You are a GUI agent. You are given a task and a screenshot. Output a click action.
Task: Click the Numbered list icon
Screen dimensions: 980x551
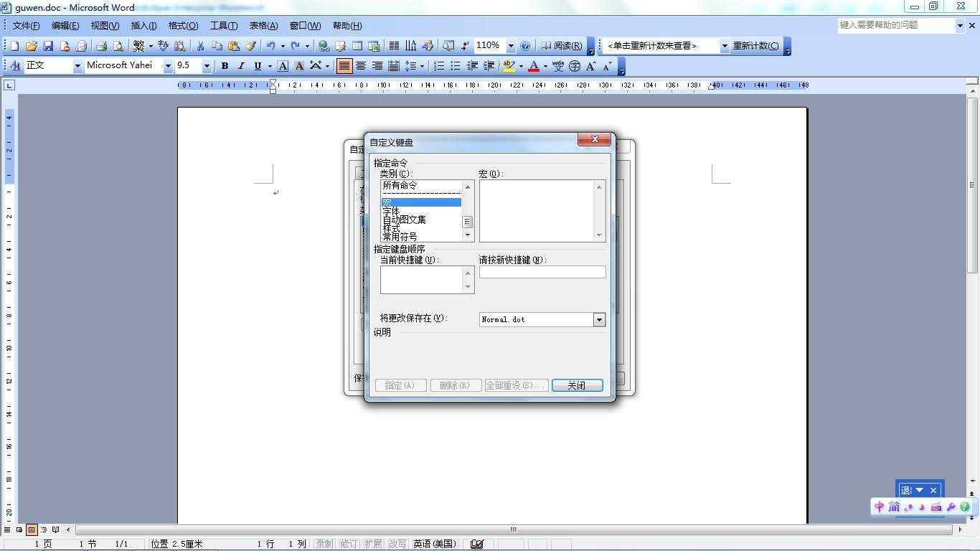(x=438, y=66)
